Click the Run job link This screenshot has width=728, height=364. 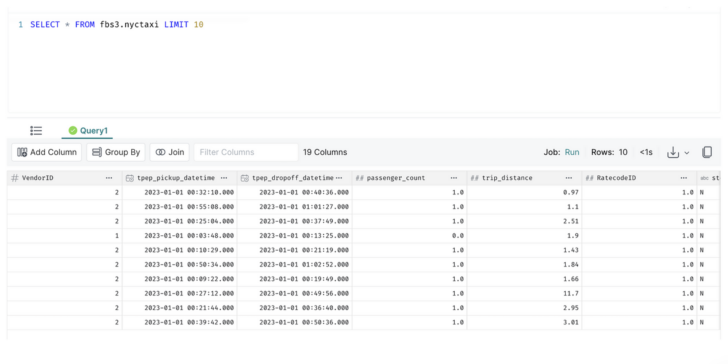point(572,152)
